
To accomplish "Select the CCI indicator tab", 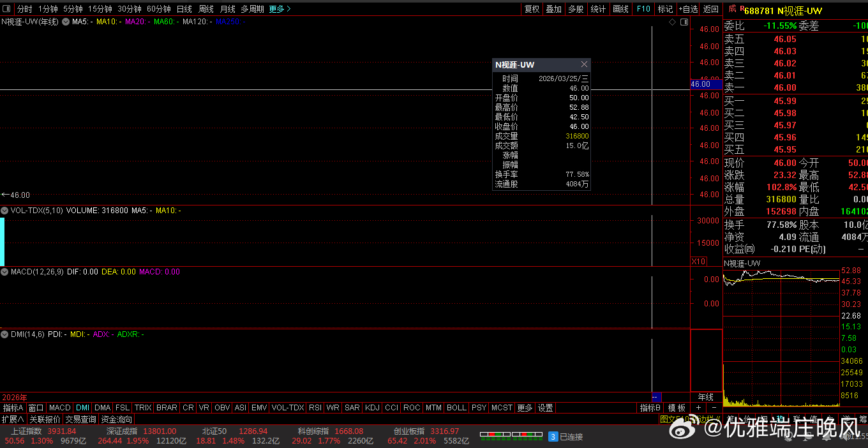I will click(x=391, y=408).
